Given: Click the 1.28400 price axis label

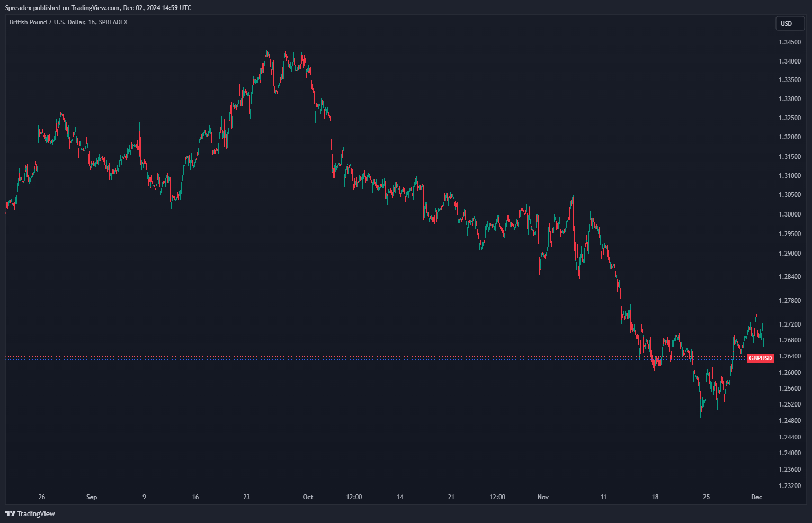Looking at the screenshot, I should (789, 277).
